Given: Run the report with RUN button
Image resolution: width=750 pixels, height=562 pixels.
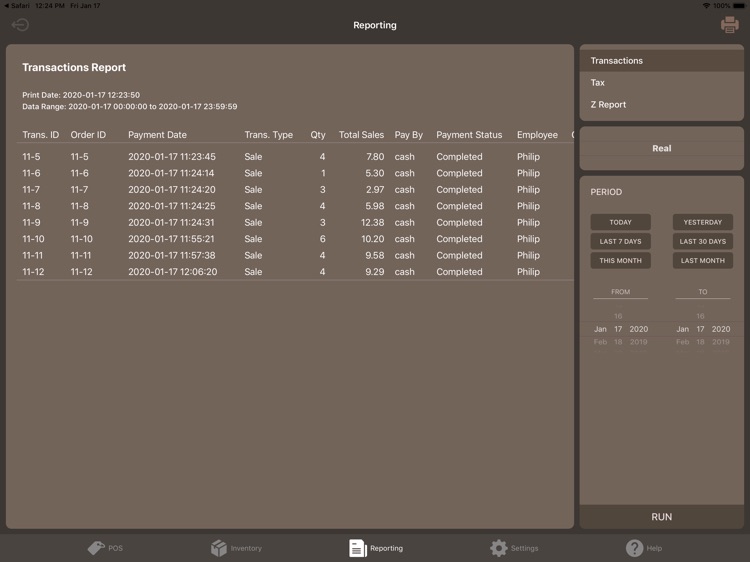Looking at the screenshot, I should (662, 517).
